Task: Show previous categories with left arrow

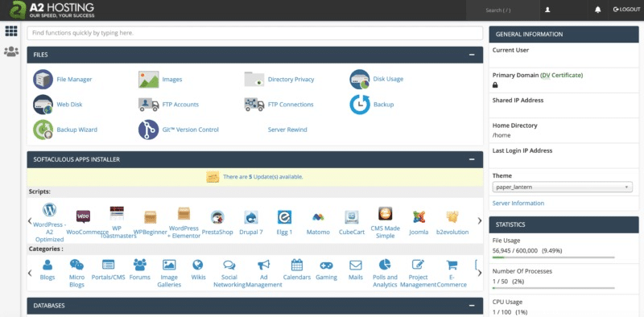Action: (30, 273)
